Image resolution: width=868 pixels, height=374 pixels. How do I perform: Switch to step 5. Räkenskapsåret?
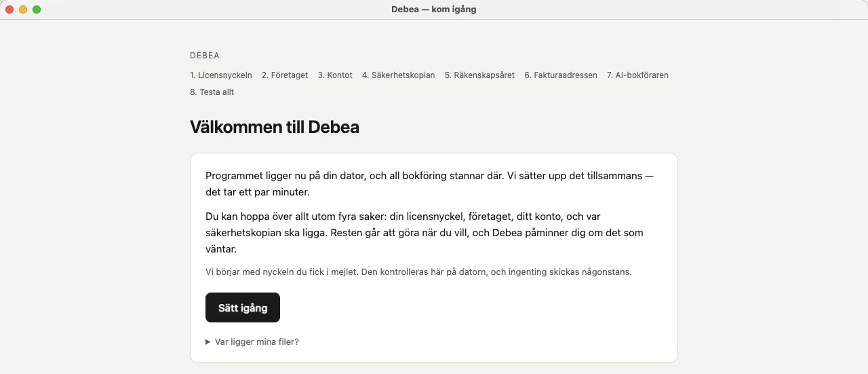coord(479,75)
